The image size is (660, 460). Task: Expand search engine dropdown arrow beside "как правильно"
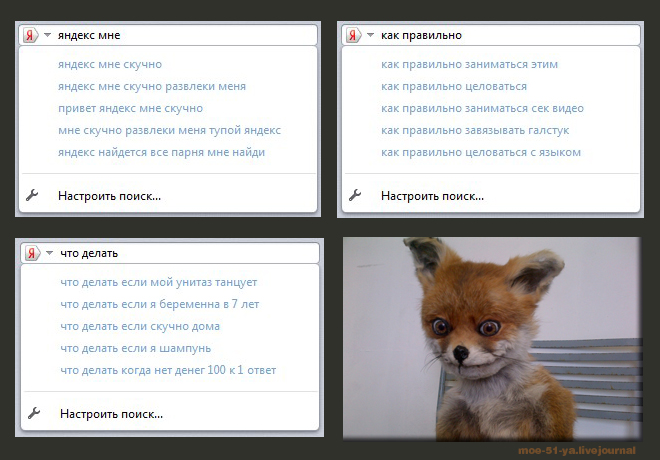(x=370, y=35)
